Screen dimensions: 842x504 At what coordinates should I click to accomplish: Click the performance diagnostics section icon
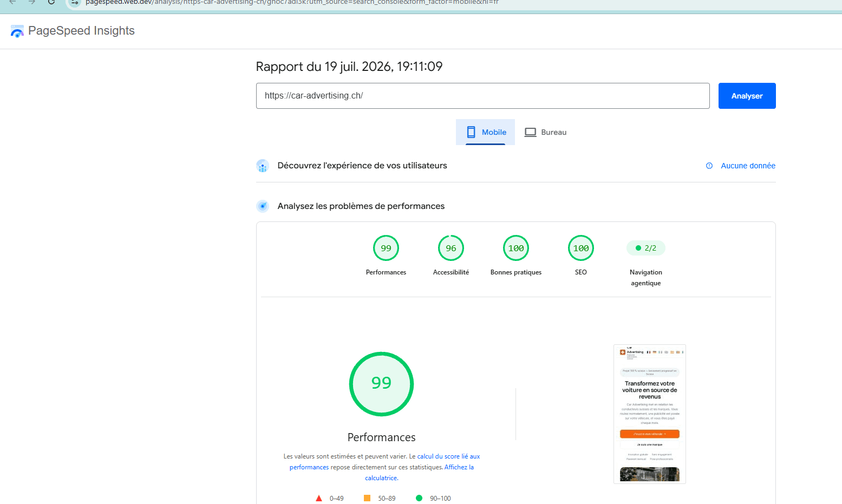coord(263,206)
